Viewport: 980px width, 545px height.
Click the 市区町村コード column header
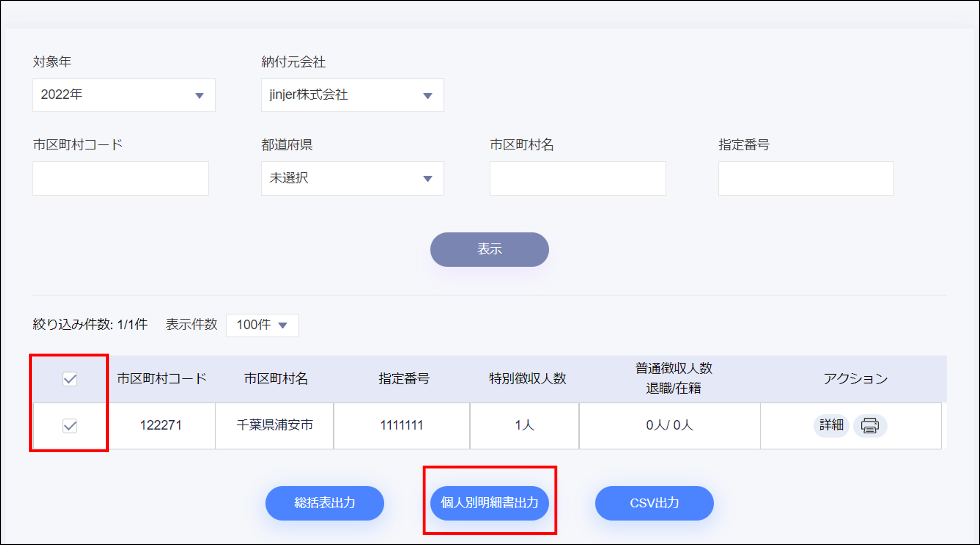tap(162, 379)
